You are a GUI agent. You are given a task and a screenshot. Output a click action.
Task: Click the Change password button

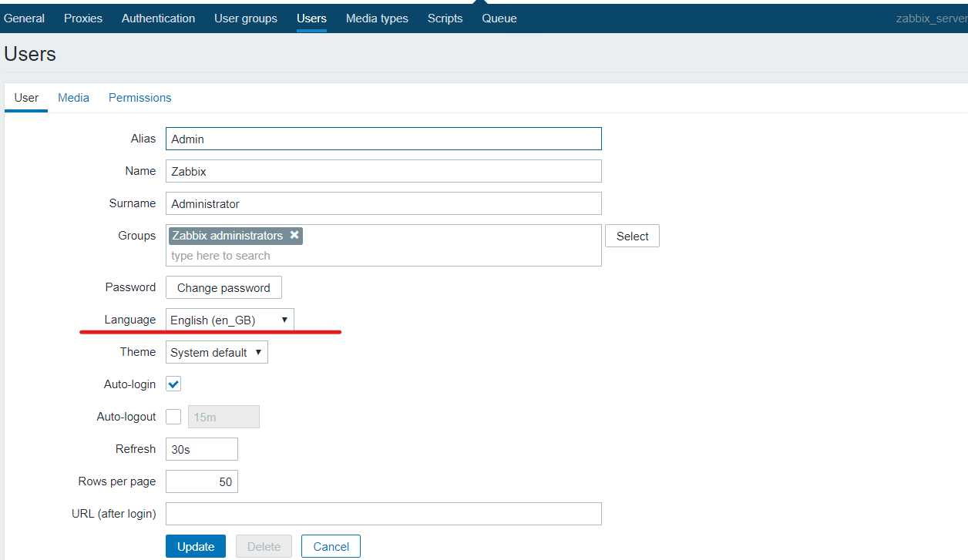pos(224,287)
